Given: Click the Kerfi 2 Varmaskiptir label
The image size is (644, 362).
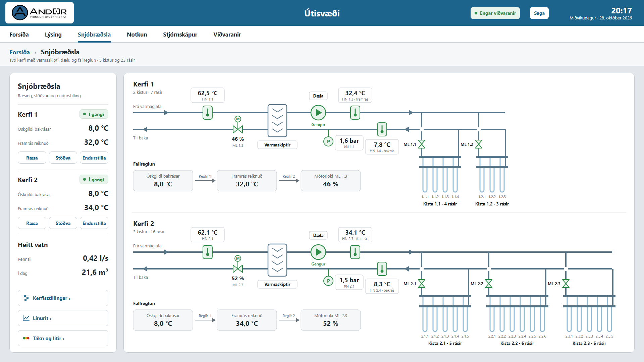Looking at the screenshot, I should click(x=277, y=284).
